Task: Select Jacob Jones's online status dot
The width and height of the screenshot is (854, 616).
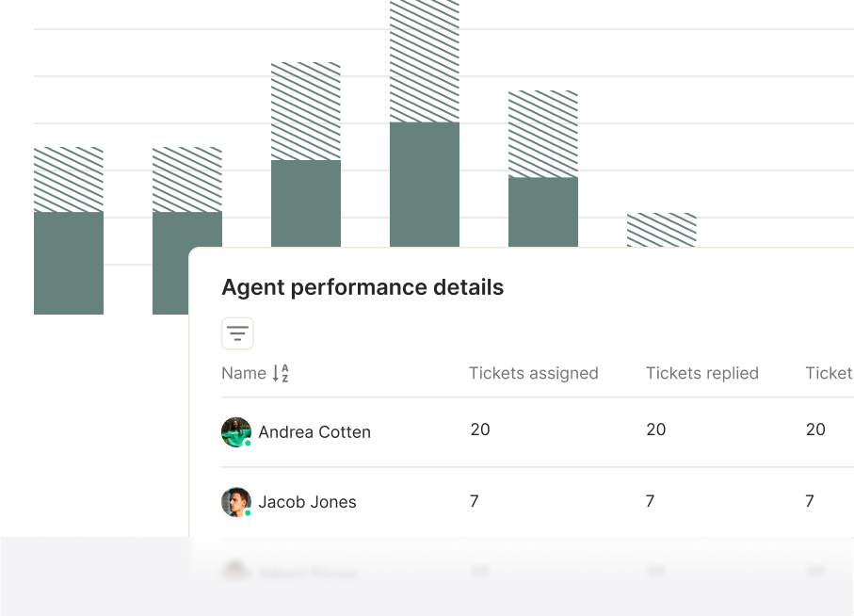Action: [248, 513]
